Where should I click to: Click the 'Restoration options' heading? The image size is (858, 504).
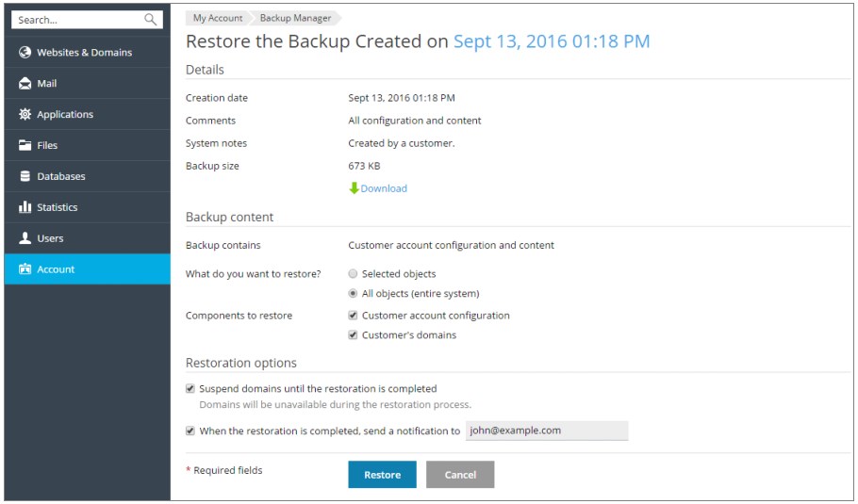coord(240,363)
